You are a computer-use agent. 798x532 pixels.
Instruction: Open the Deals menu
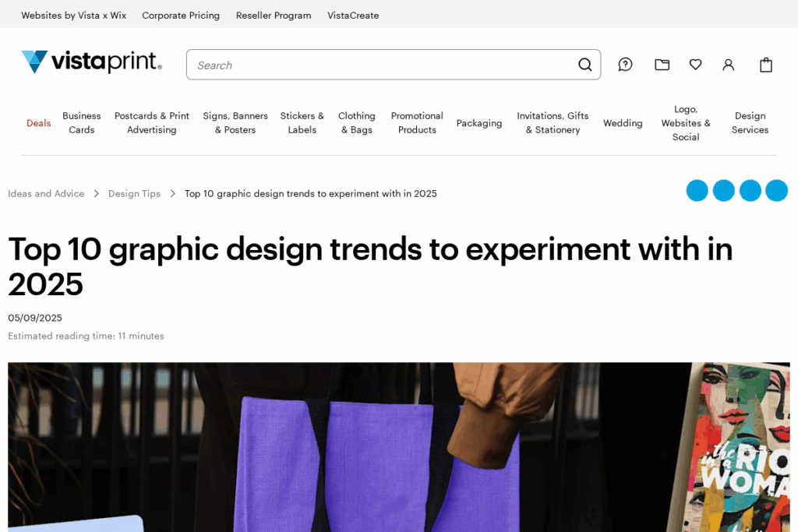(38, 122)
